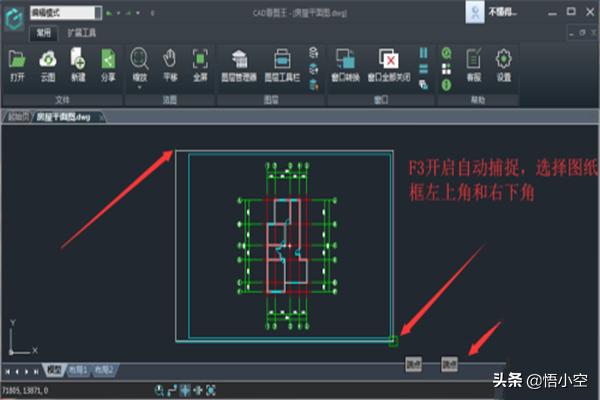Expand the small arrow under 缩放
600x400 pixels.
(x=139, y=88)
